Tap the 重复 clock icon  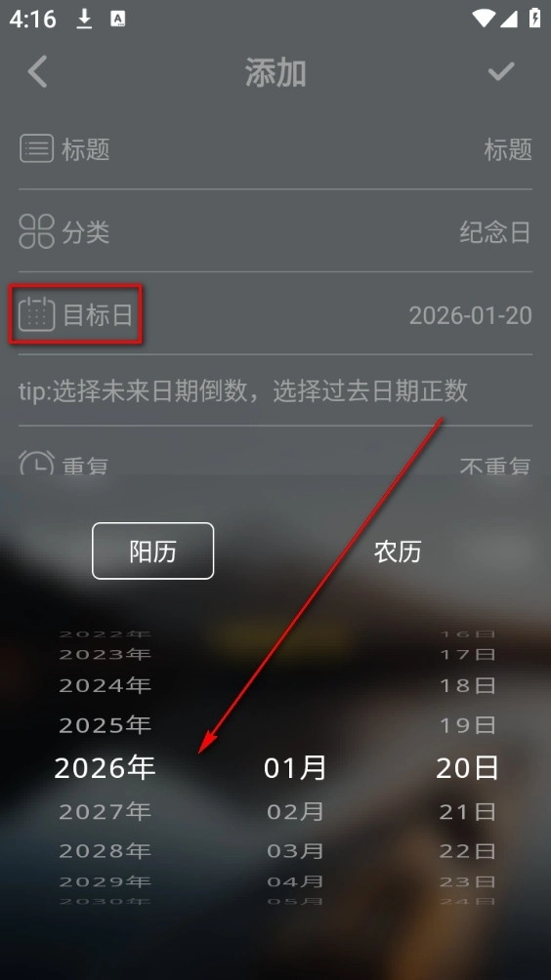[x=36, y=463]
